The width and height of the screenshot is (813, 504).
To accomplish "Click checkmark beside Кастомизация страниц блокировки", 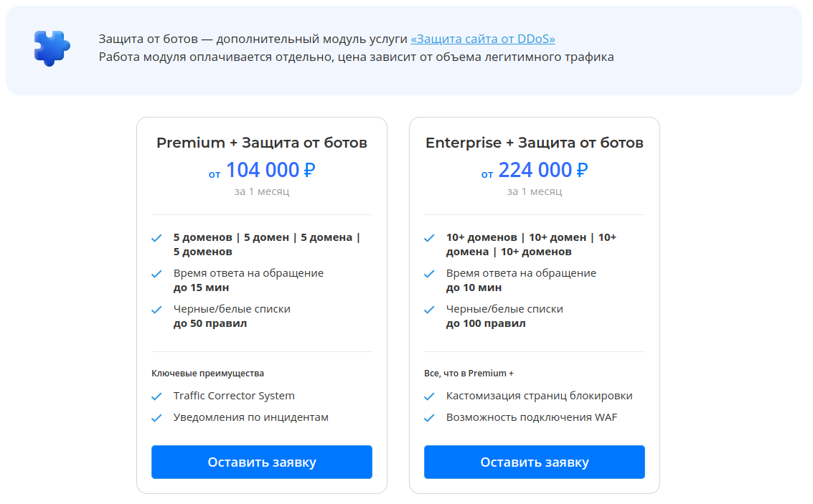I will point(429,396).
